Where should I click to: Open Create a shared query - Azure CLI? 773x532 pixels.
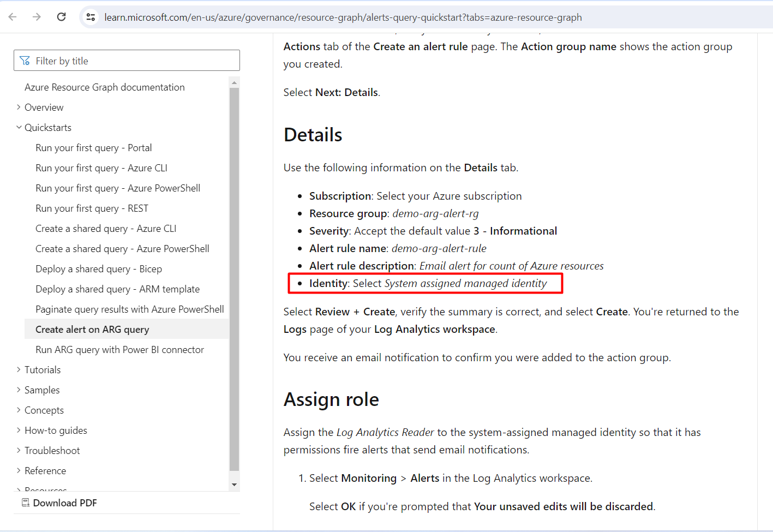point(106,229)
